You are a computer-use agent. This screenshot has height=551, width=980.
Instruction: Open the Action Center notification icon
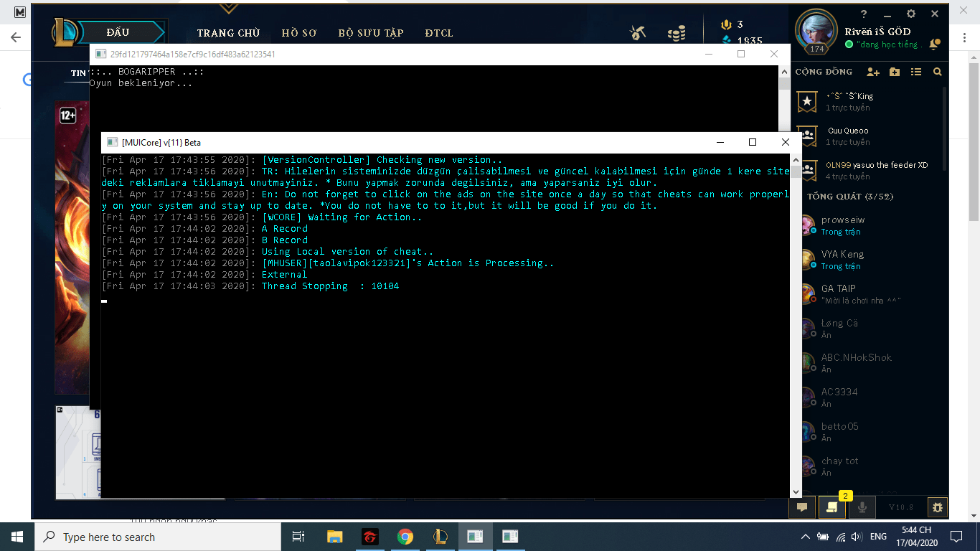956,536
